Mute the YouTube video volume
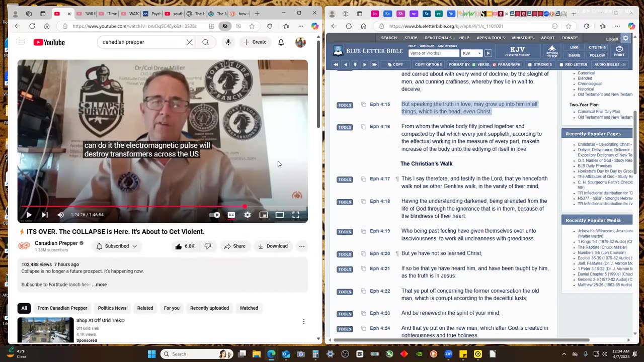The height and width of the screenshot is (362, 644). click(61, 215)
